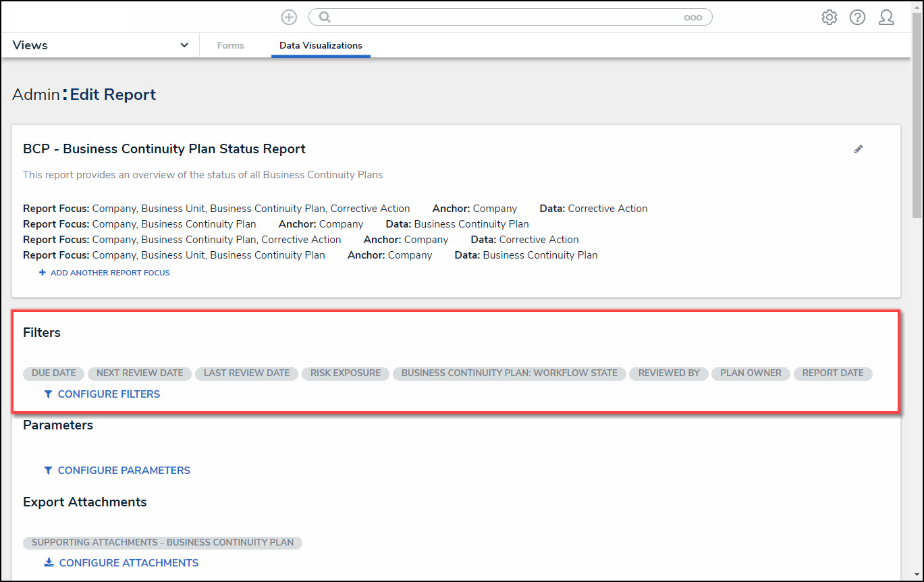Click the three-dots icon in search bar

(692, 18)
